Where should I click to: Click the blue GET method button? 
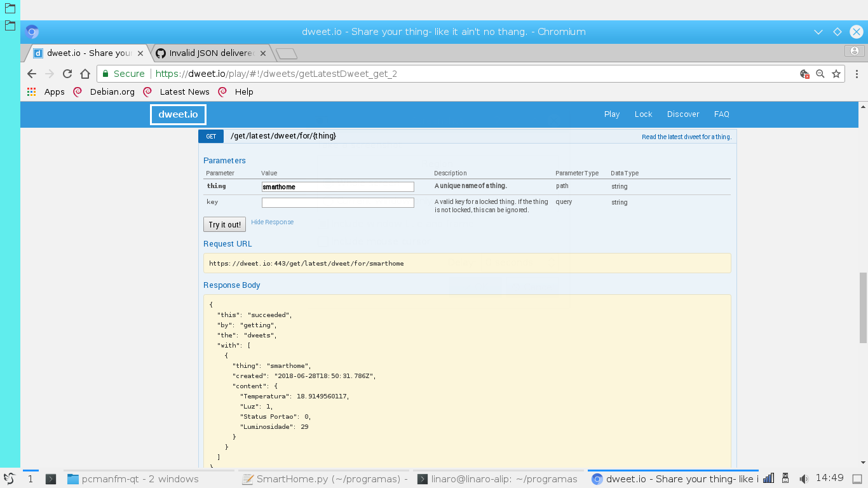click(x=211, y=136)
